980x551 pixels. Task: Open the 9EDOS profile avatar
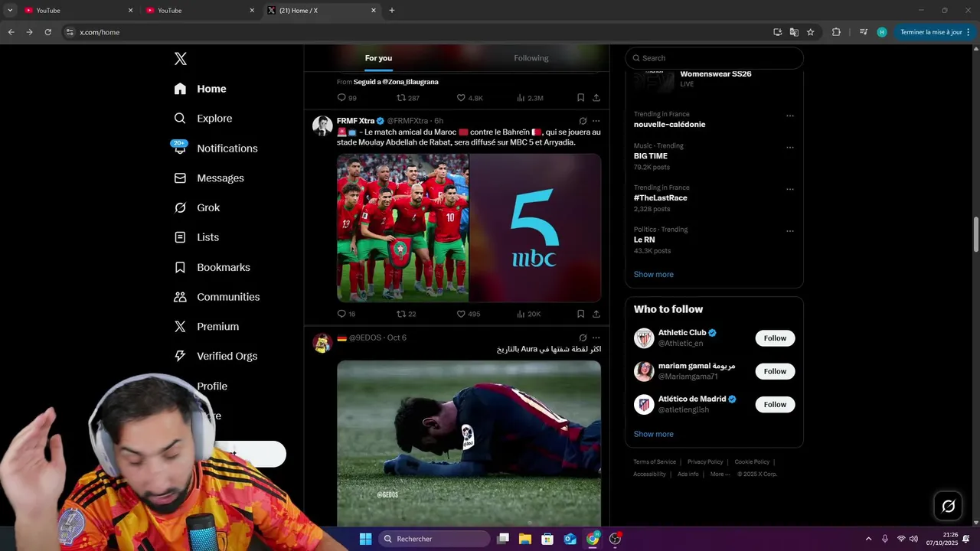click(322, 343)
